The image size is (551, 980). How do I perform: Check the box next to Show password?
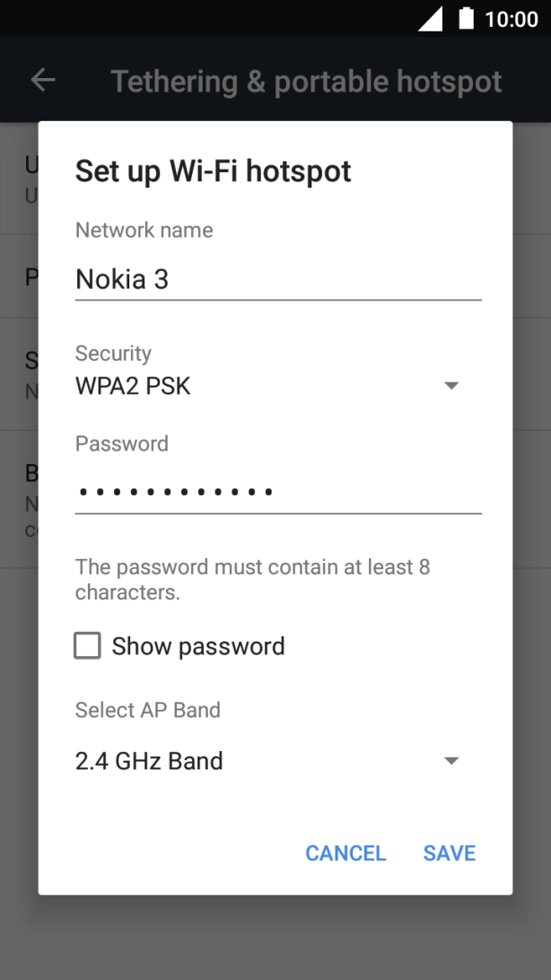pos(86,645)
